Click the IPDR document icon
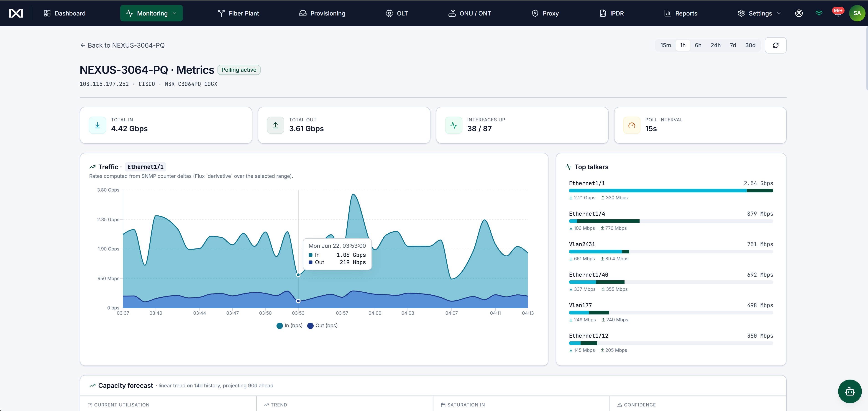The width and height of the screenshot is (868, 411). [603, 13]
